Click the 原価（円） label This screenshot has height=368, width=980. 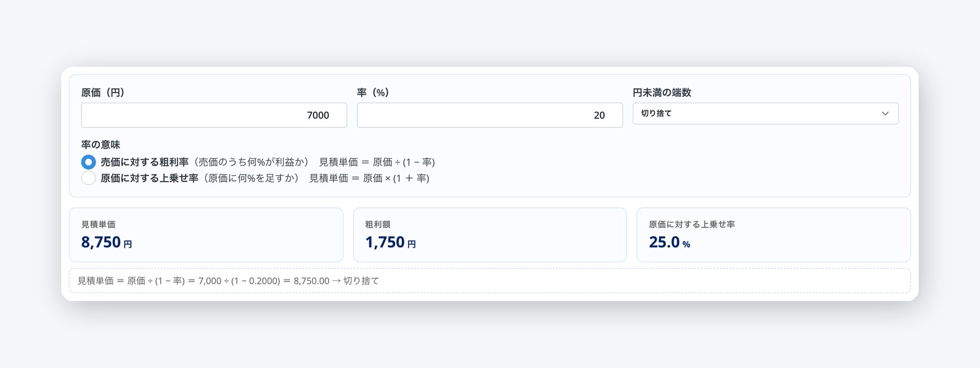click(103, 93)
